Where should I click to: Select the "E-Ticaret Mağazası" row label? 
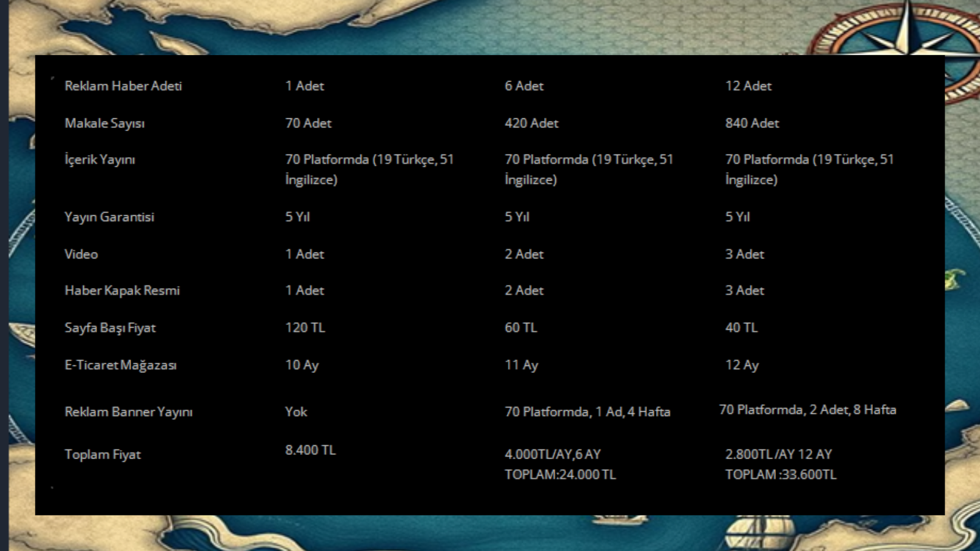tap(121, 365)
